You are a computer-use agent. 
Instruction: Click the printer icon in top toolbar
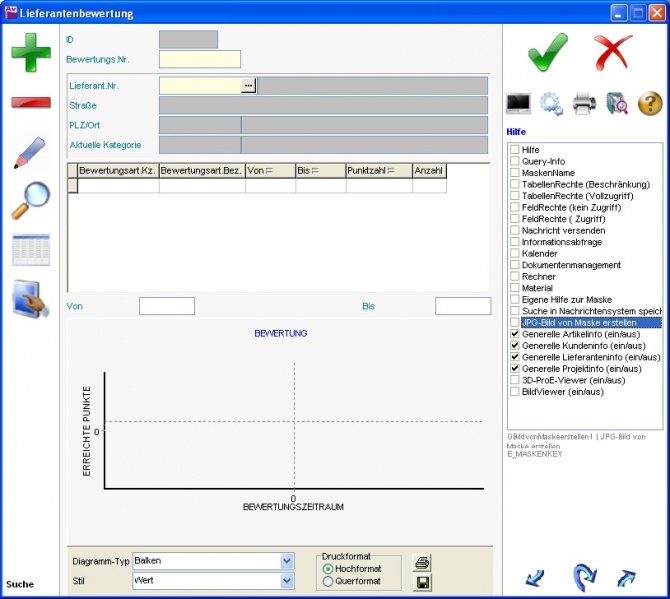coord(584,102)
